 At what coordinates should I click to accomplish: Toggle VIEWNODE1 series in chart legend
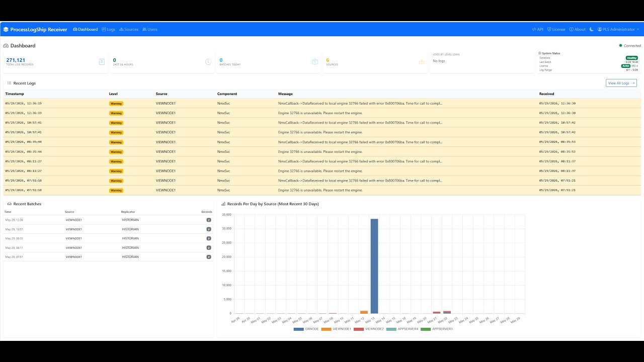[336, 329]
